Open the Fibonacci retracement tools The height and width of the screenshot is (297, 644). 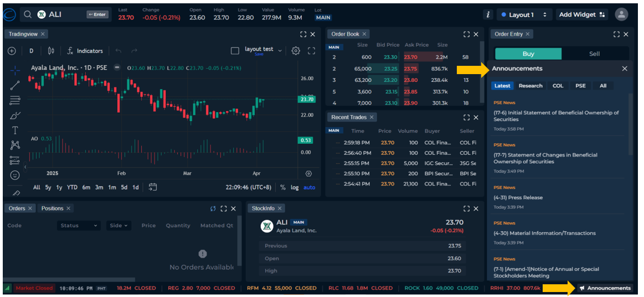tap(15, 100)
